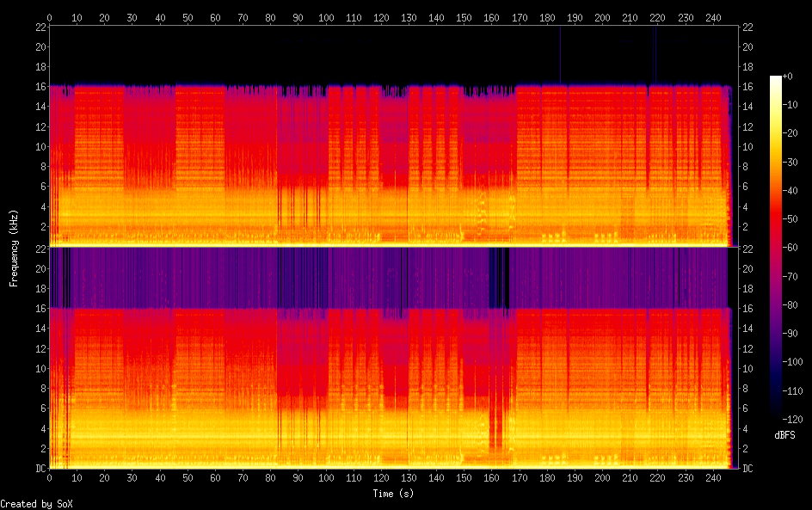Click the 170 tick on the top time axis
Image resolution: width=812 pixels, height=510 pixels.
coord(520,17)
